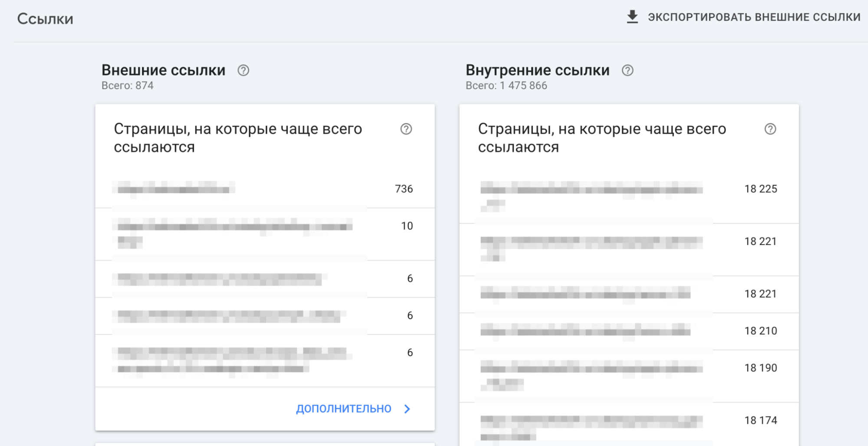The width and height of the screenshot is (868, 446).
Task: Click help icon in internal links card header
Action: coord(770,129)
